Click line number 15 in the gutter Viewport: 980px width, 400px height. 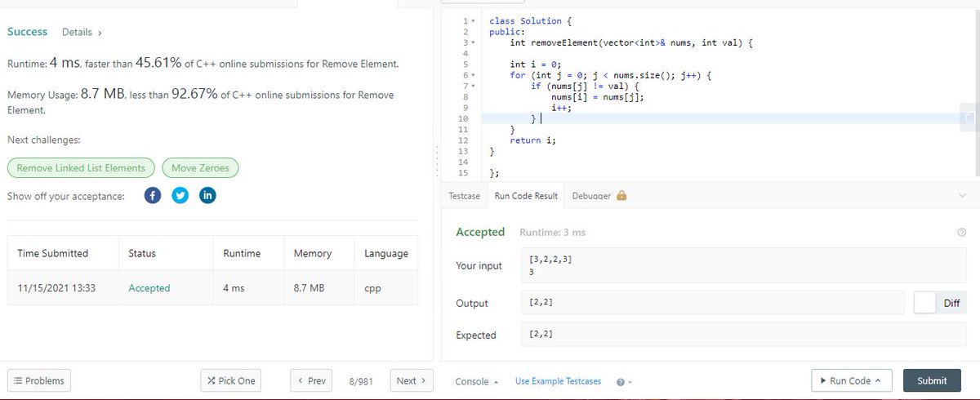pos(463,173)
